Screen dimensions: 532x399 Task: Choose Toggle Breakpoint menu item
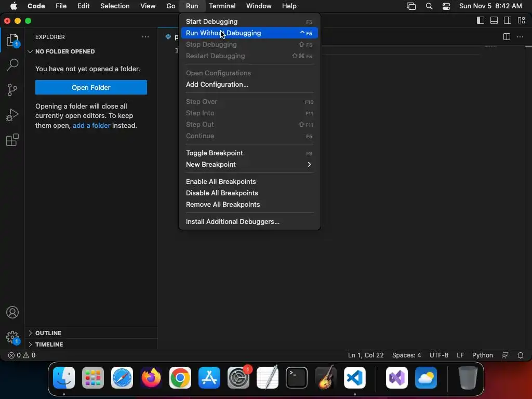pyautogui.click(x=249, y=153)
